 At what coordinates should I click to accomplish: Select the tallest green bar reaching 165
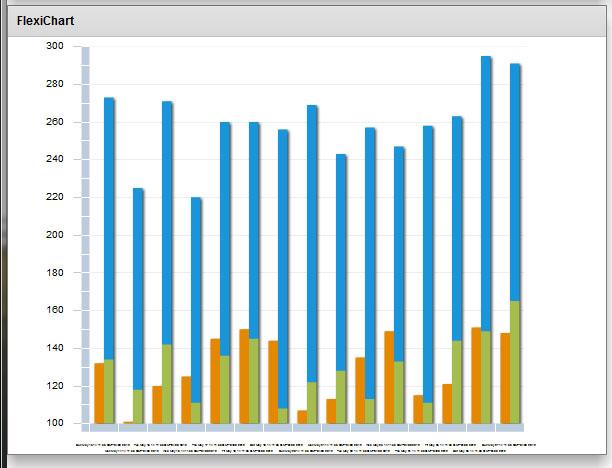(x=515, y=362)
